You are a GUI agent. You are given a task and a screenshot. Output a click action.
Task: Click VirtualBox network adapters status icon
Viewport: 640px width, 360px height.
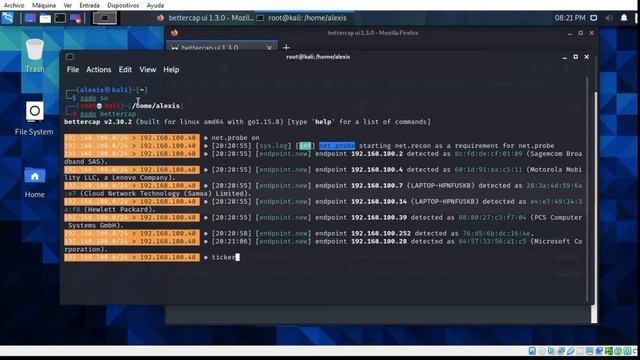click(x=561, y=351)
